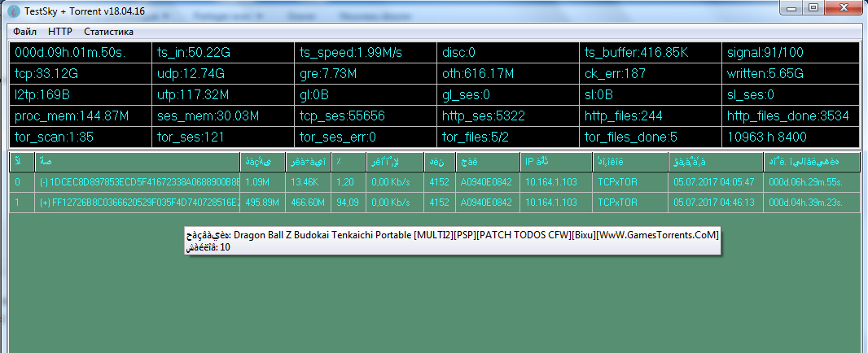This screenshot has height=353, width=868.
Task: Open the Файл menu
Action: click(24, 32)
